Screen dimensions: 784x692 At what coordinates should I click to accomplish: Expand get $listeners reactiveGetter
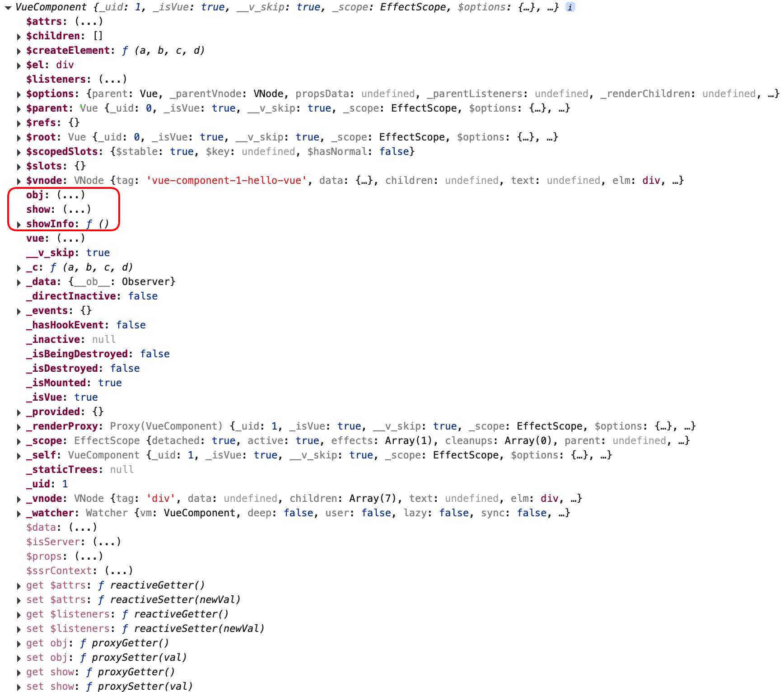(x=19, y=615)
